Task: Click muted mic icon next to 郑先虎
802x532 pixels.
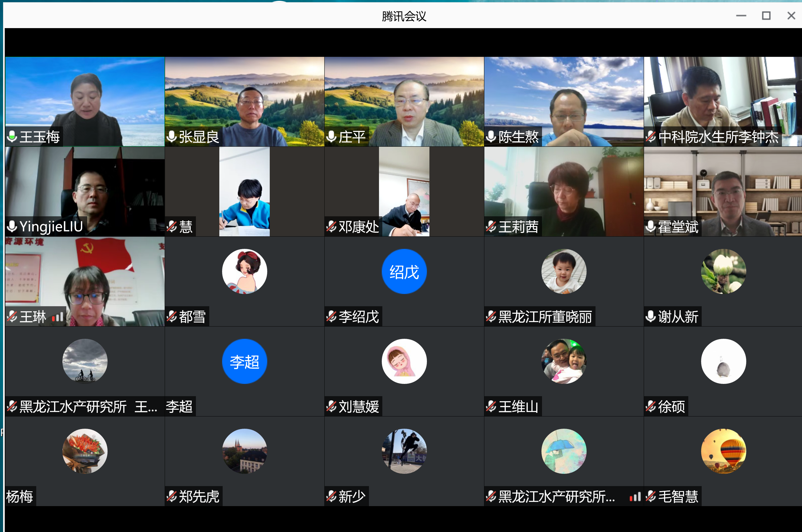Action: [x=171, y=496]
